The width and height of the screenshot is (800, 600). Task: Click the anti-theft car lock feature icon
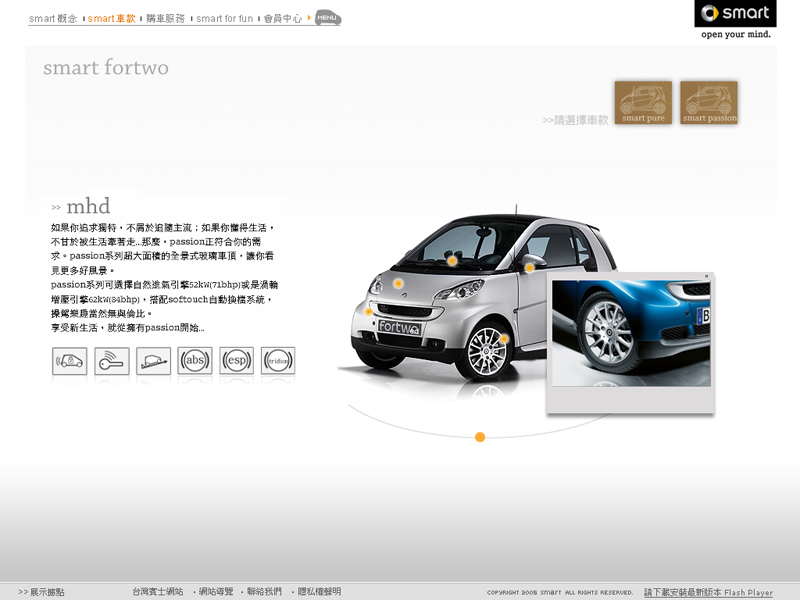(x=69, y=361)
